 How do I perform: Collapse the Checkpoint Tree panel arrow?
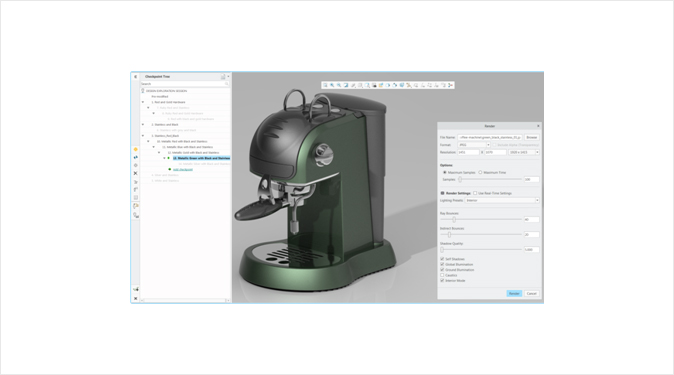pos(135,77)
